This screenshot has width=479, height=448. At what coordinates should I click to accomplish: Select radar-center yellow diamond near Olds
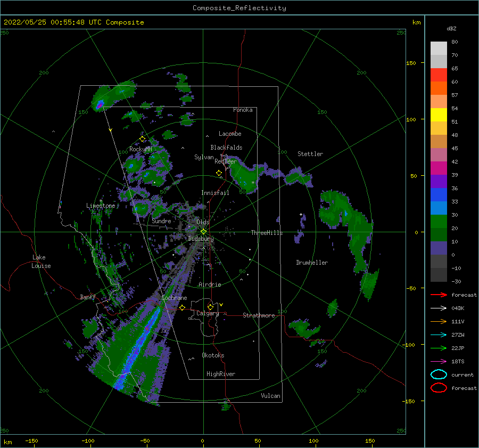click(x=203, y=232)
